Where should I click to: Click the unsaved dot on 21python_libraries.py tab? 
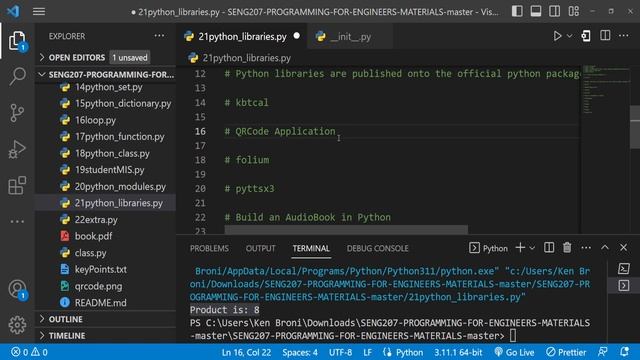297,36
